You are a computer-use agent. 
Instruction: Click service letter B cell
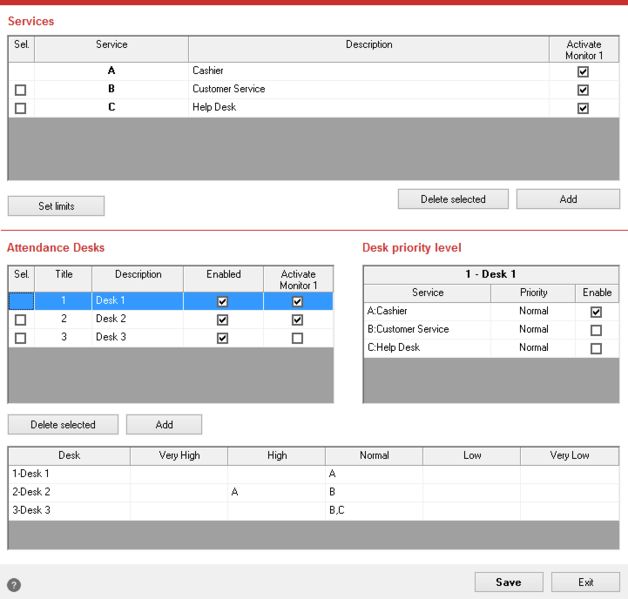pyautogui.click(x=111, y=89)
